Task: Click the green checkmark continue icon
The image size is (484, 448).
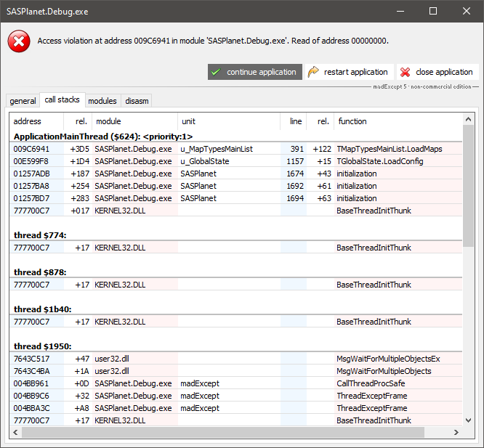Action: pos(216,72)
